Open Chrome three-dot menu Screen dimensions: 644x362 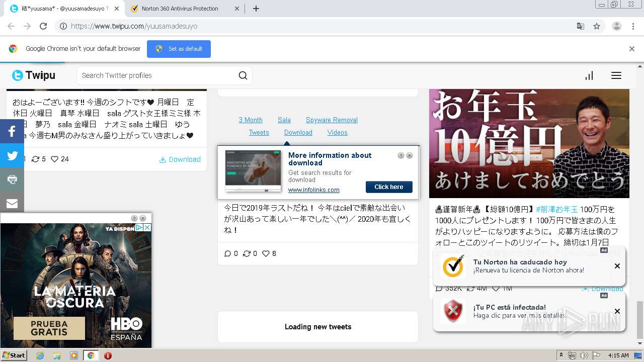(633, 26)
